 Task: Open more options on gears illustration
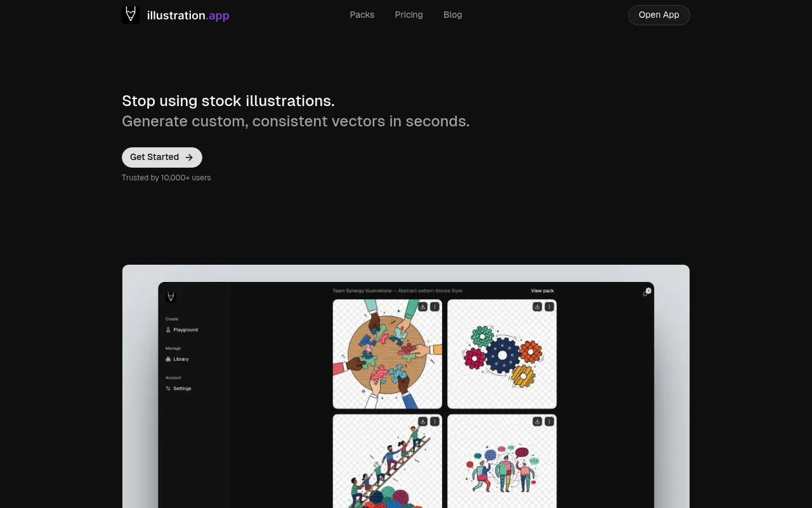549,307
